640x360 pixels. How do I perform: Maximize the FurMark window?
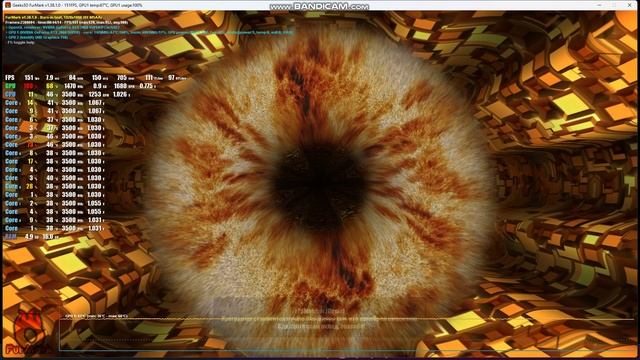click(x=614, y=5)
